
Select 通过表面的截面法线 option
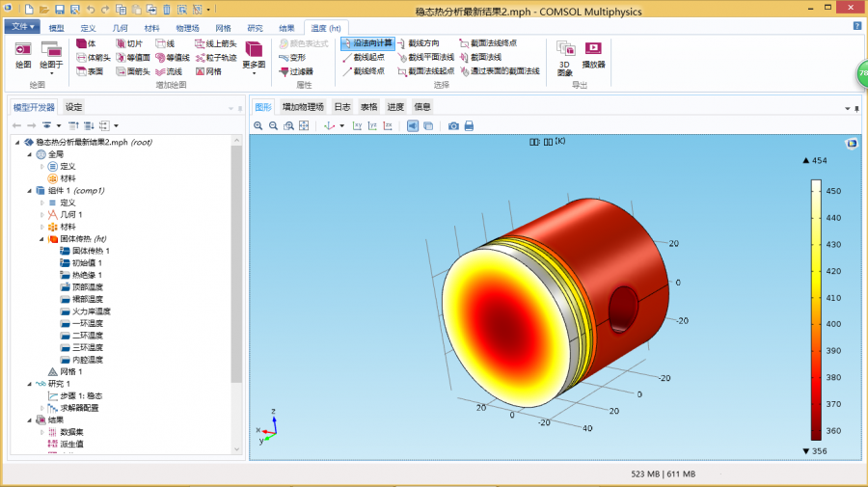pyautogui.click(x=500, y=71)
